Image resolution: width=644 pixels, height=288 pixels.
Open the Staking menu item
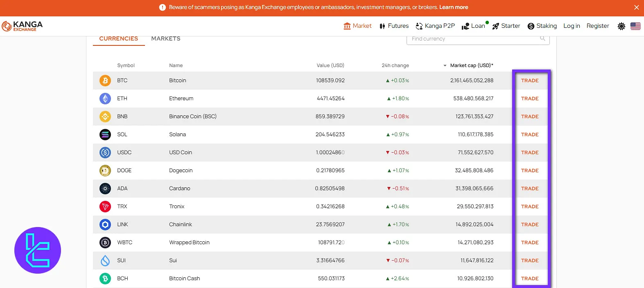click(542, 26)
